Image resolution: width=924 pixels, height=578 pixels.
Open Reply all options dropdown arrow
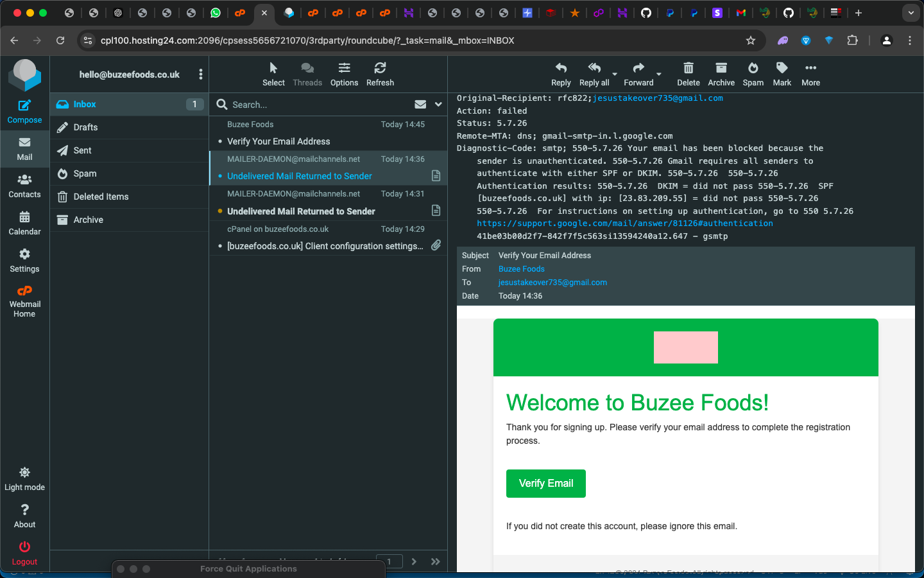pyautogui.click(x=615, y=74)
